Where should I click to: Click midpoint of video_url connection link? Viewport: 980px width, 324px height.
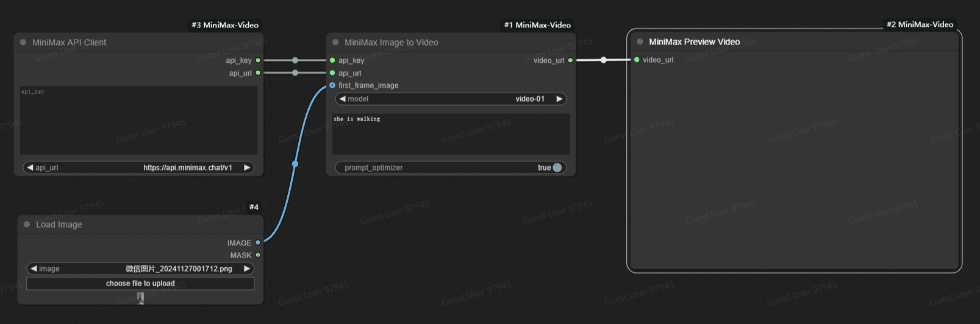coord(603,60)
